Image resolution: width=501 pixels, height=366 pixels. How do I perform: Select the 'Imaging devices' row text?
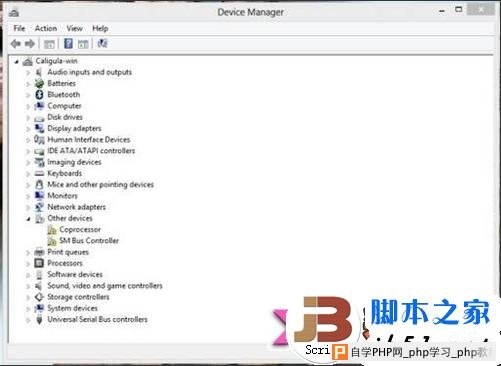[x=74, y=162]
